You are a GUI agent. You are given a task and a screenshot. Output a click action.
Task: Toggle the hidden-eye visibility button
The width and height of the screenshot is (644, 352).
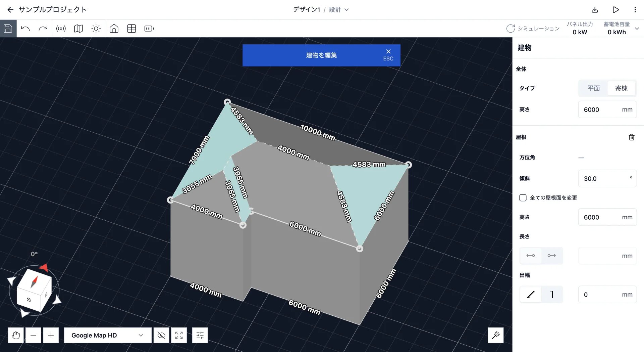pyautogui.click(x=161, y=335)
